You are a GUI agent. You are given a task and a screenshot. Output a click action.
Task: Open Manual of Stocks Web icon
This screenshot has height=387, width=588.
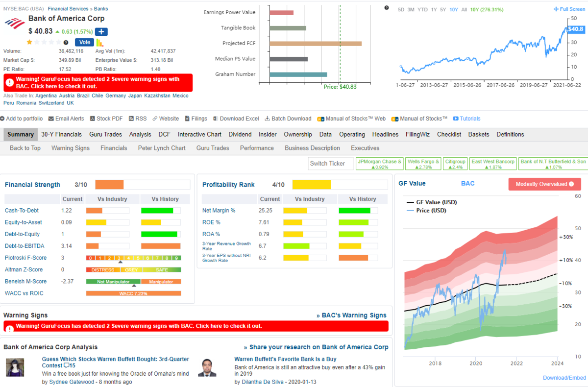(x=320, y=119)
